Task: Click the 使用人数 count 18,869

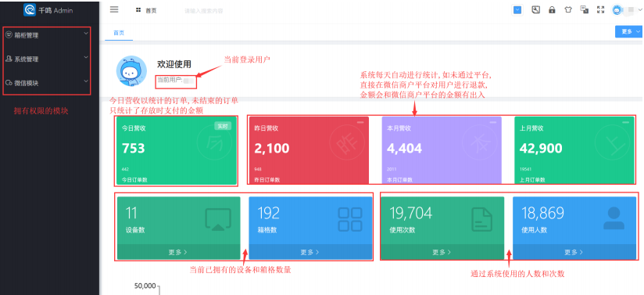Action: click(x=542, y=213)
